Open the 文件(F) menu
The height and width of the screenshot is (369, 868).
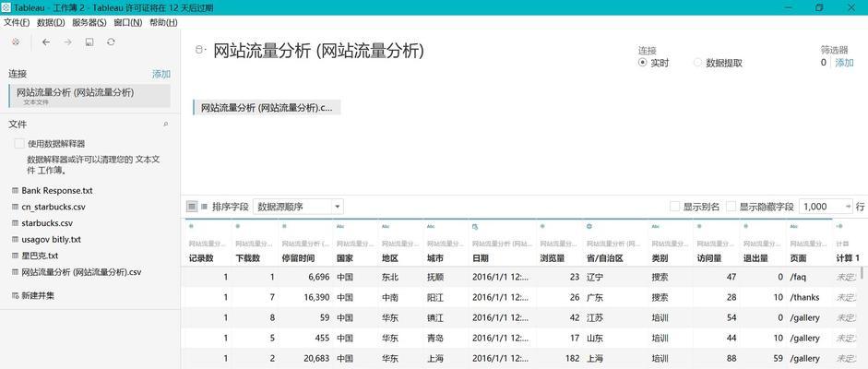(x=17, y=23)
